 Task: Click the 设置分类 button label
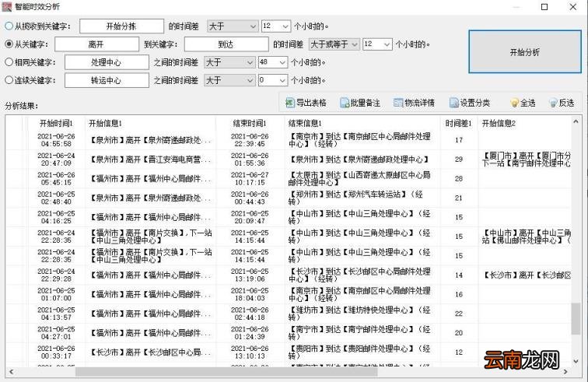click(474, 103)
